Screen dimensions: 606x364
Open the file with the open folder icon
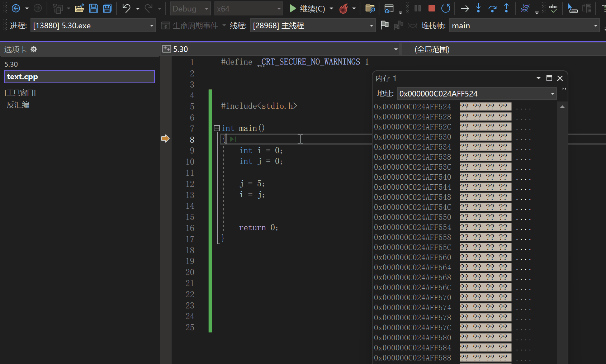point(79,8)
